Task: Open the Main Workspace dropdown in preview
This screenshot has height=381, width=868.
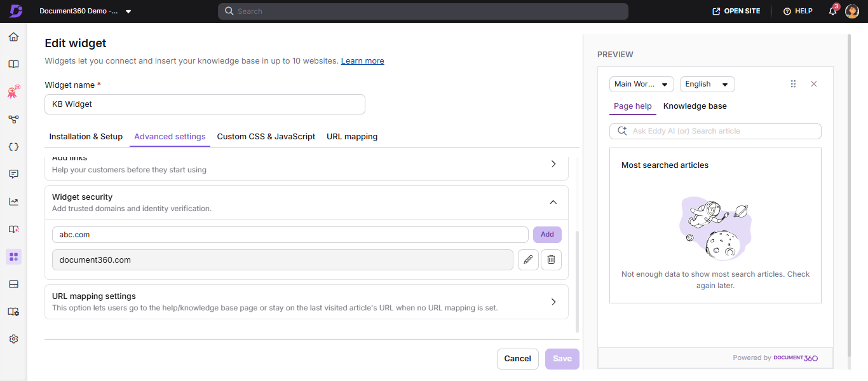Action: (642, 84)
